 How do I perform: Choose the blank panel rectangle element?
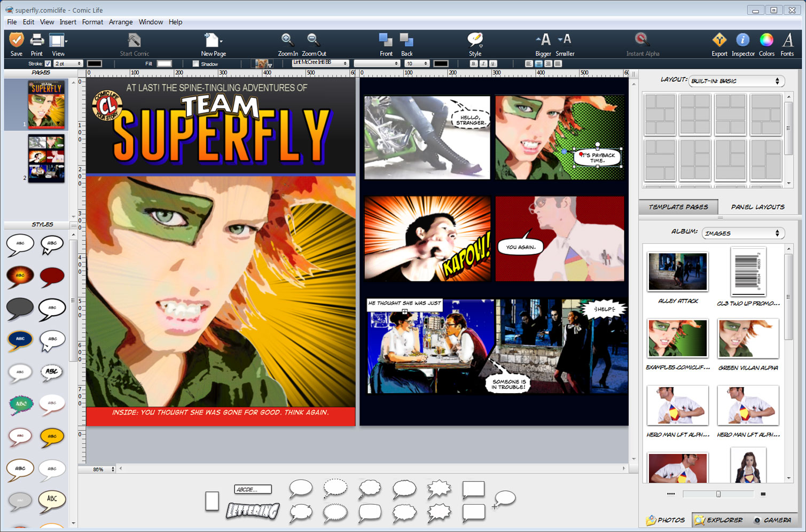(212, 502)
